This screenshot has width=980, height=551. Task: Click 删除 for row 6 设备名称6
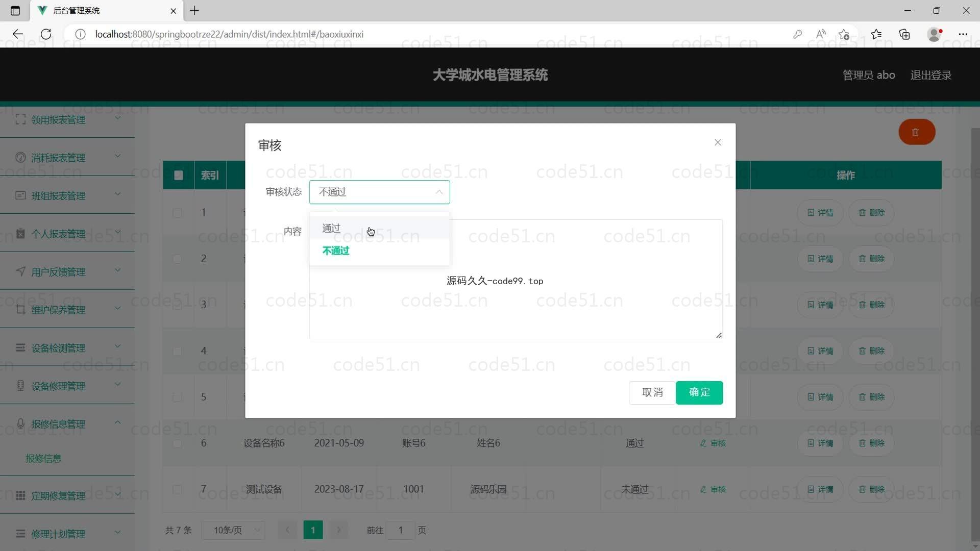pos(871,443)
